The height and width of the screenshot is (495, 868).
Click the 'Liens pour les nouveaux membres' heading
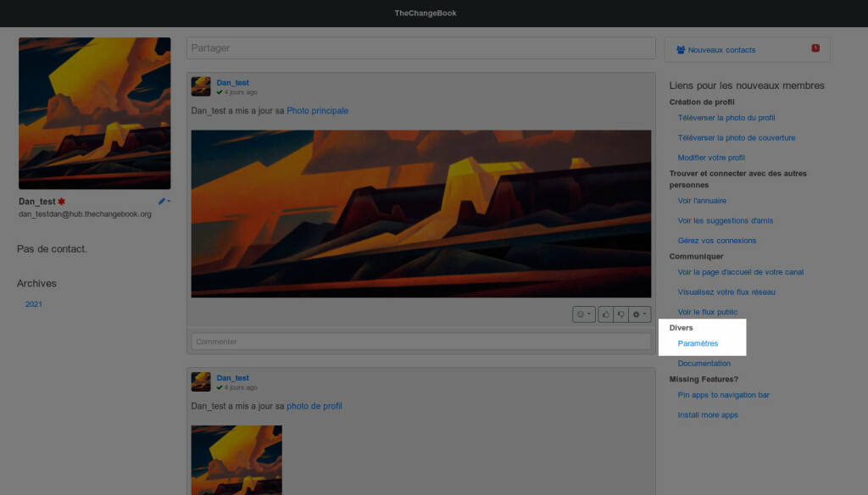point(747,86)
